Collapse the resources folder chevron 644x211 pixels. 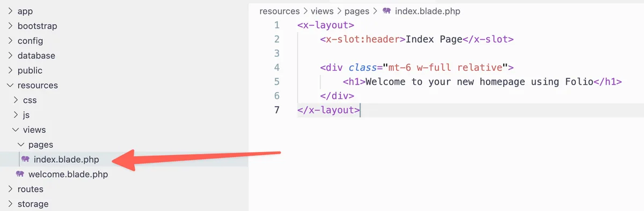tap(10, 85)
